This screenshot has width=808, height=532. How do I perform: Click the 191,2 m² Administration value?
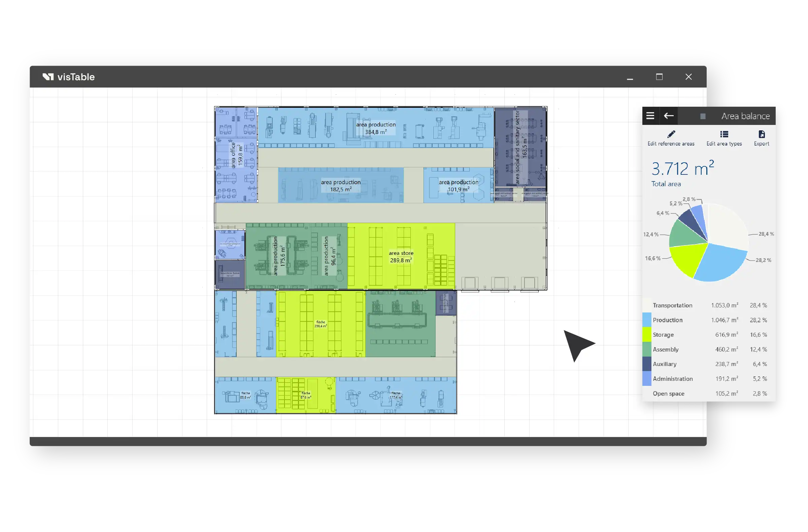coord(726,378)
